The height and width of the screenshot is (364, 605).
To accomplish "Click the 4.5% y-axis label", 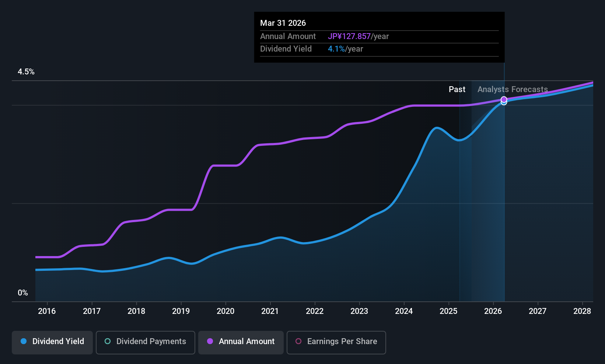I will click(26, 72).
